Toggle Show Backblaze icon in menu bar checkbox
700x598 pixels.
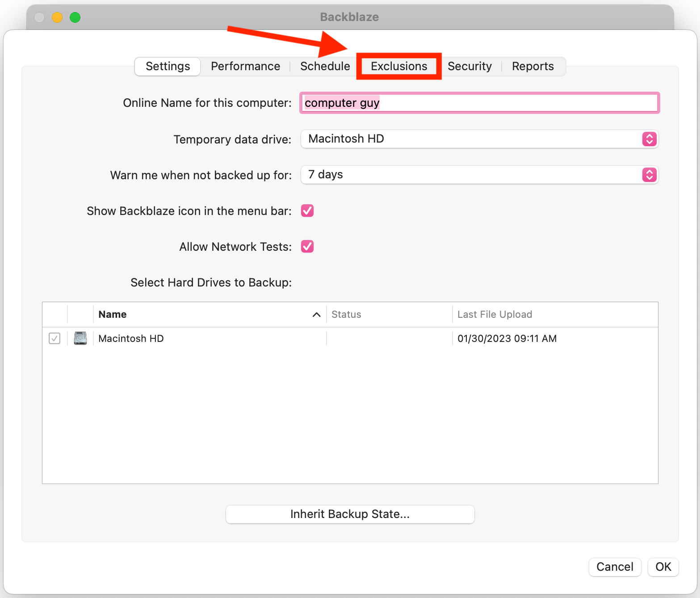pos(307,211)
